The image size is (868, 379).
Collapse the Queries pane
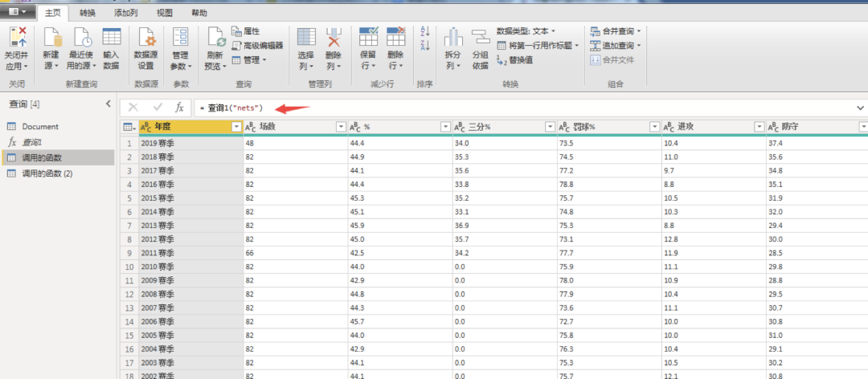pos(108,104)
